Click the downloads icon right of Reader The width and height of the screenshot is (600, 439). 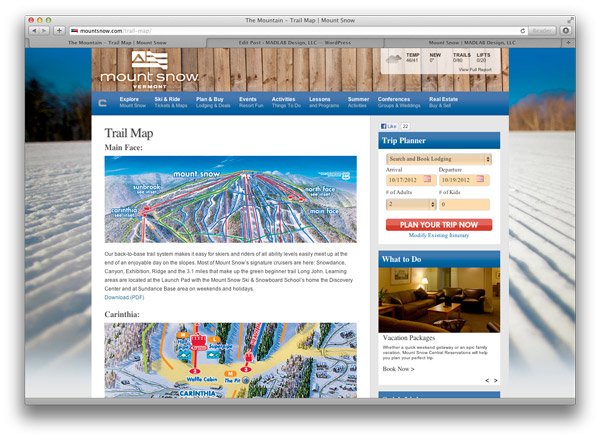[566, 31]
